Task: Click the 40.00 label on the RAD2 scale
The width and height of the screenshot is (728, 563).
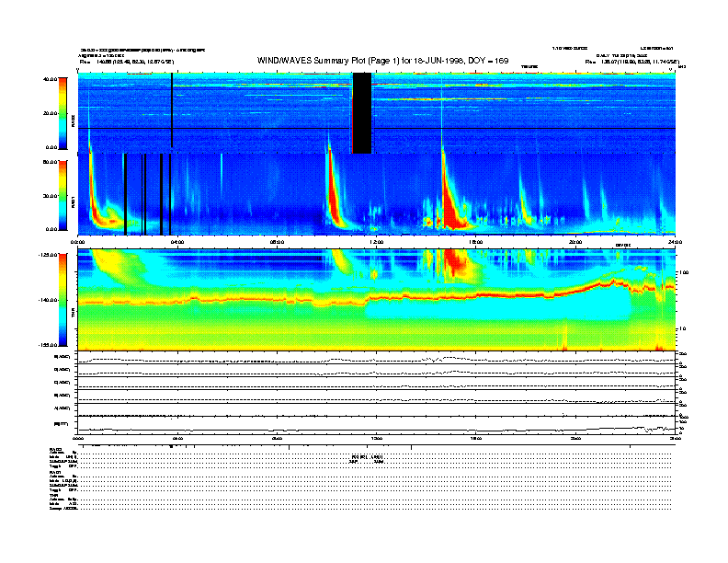Action: pyautogui.click(x=50, y=79)
